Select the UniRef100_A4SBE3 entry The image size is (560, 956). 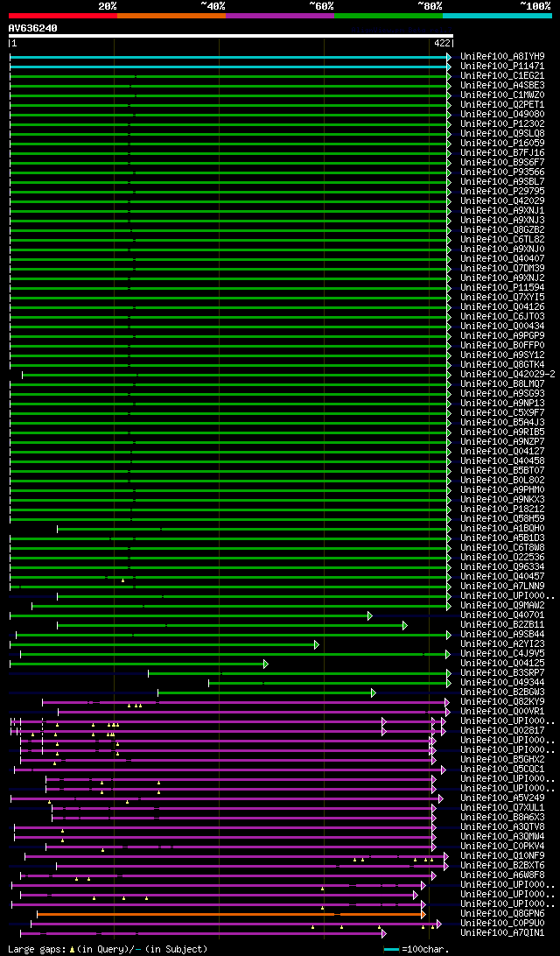click(x=503, y=85)
